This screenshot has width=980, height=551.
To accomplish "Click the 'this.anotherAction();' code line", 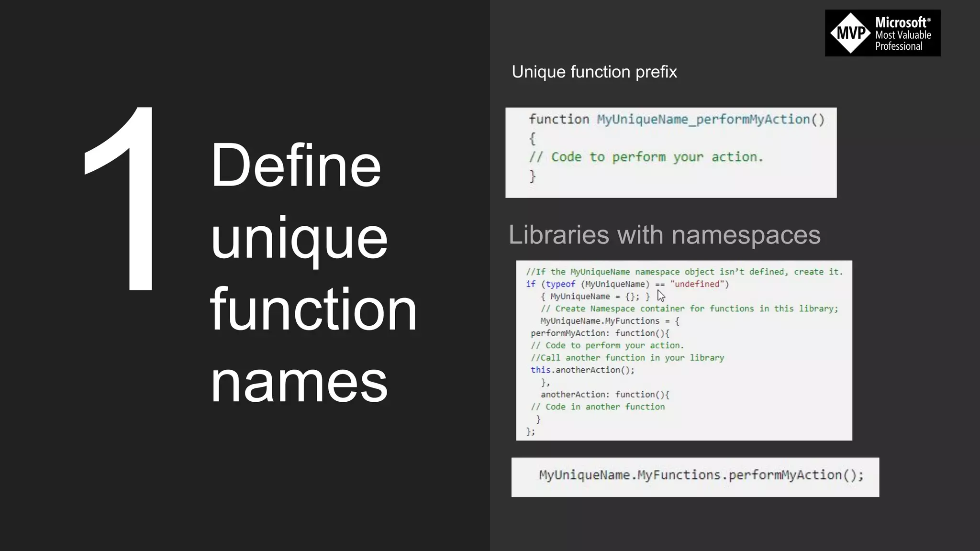I will click(x=582, y=370).
